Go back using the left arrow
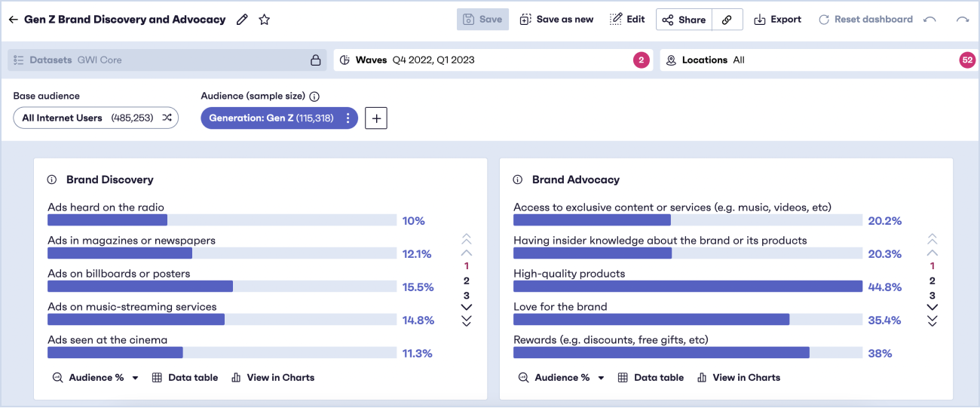This screenshot has height=408, width=980. pos(13,20)
